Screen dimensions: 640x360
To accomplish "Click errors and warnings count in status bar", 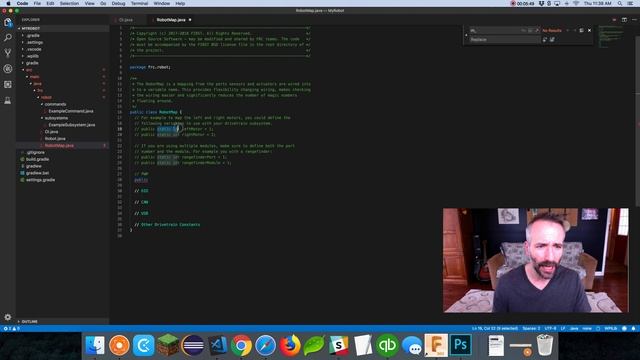I will coord(11,329).
